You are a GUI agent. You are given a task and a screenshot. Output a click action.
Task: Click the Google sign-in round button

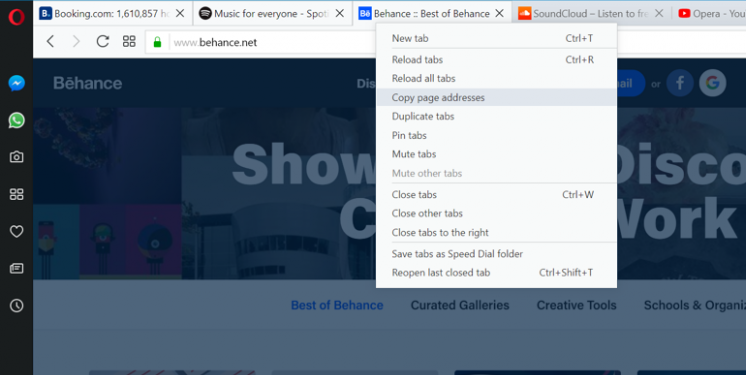pos(712,83)
